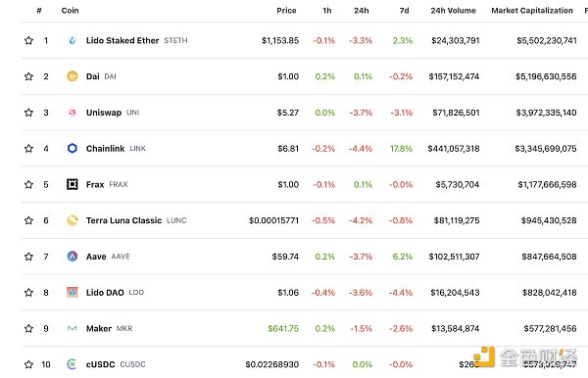
Task: Click the Terra Luna Classic icon
Action: pyautogui.click(x=73, y=220)
